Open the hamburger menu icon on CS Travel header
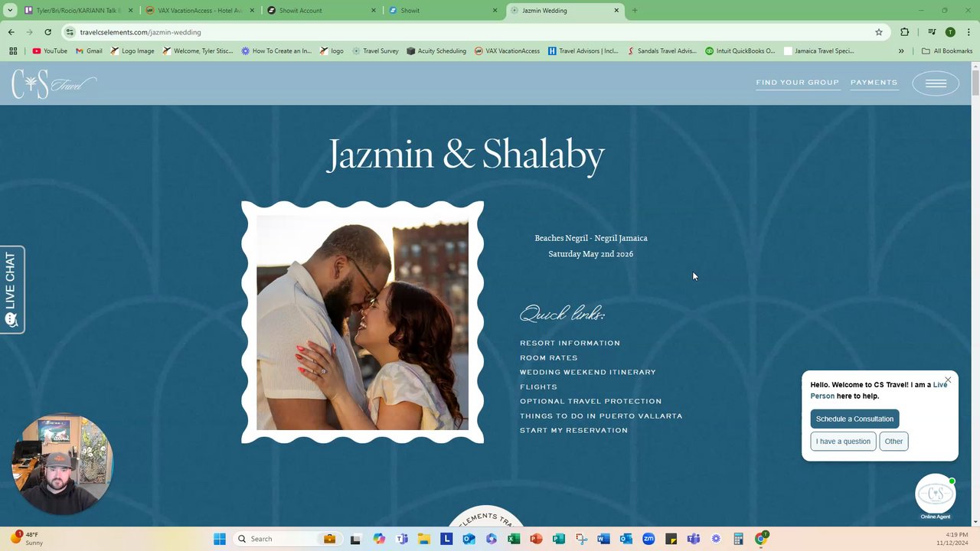The height and width of the screenshot is (551, 980). click(x=936, y=83)
